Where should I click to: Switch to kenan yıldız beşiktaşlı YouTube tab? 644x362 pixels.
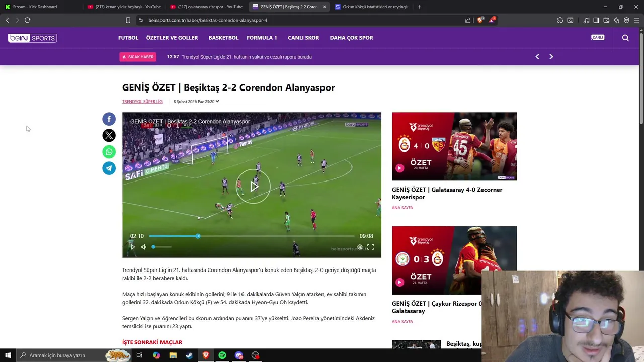pyautogui.click(x=124, y=7)
